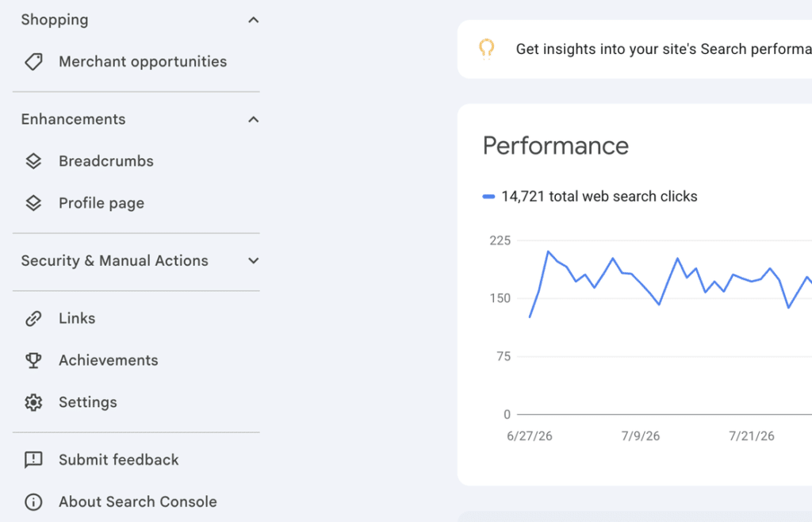The width and height of the screenshot is (812, 522).
Task: Click the blue legend color marker
Action: point(488,197)
